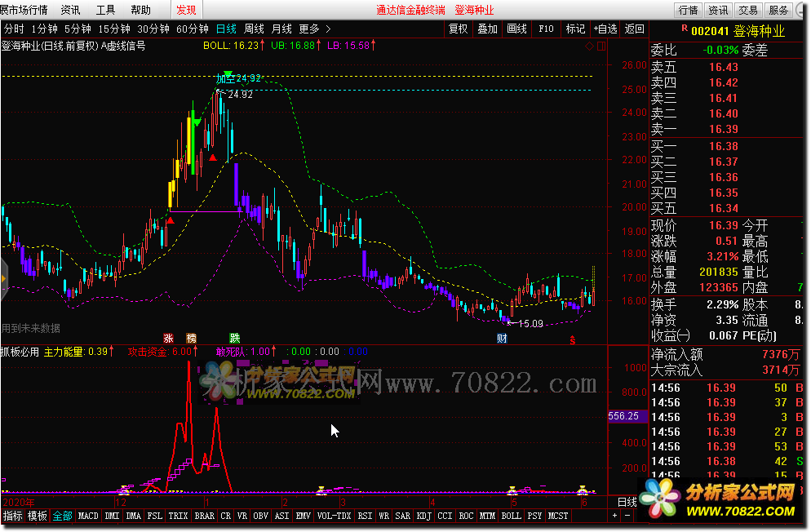Add stock via +自选 button
811x532 pixels.
605,29
